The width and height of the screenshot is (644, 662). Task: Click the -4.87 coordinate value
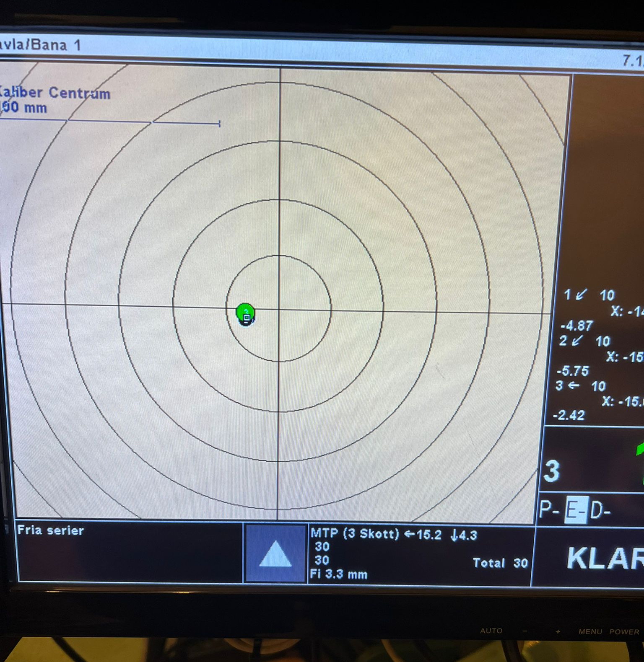(x=577, y=326)
